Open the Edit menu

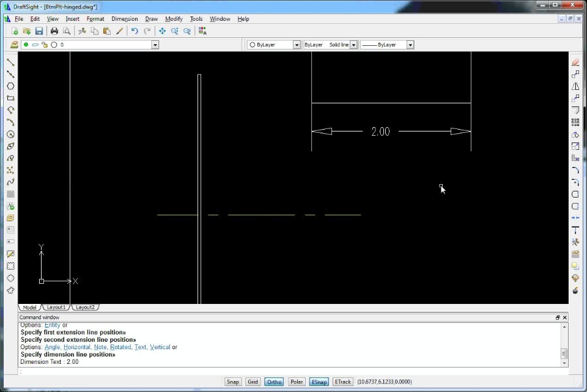(35, 19)
